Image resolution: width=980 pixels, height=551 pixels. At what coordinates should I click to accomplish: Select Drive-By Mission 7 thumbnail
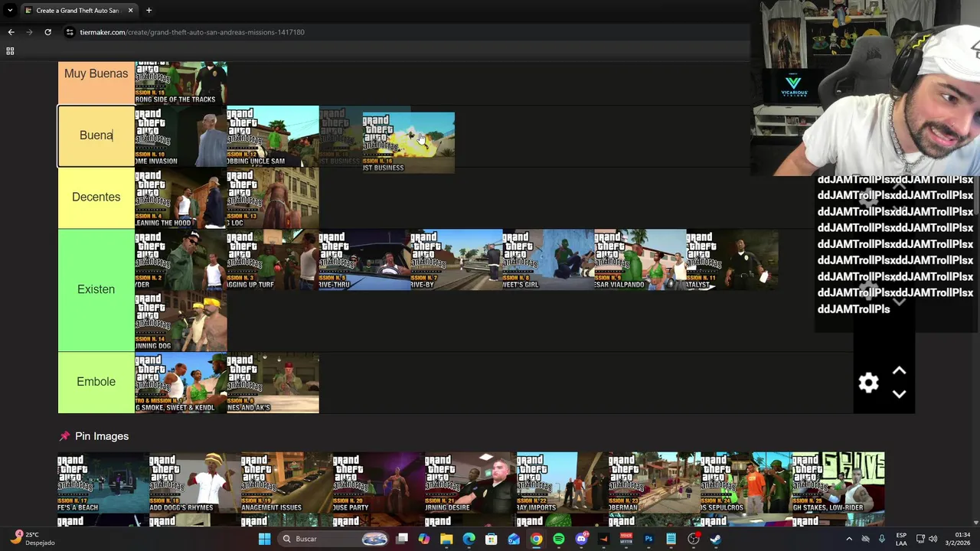coord(456,259)
